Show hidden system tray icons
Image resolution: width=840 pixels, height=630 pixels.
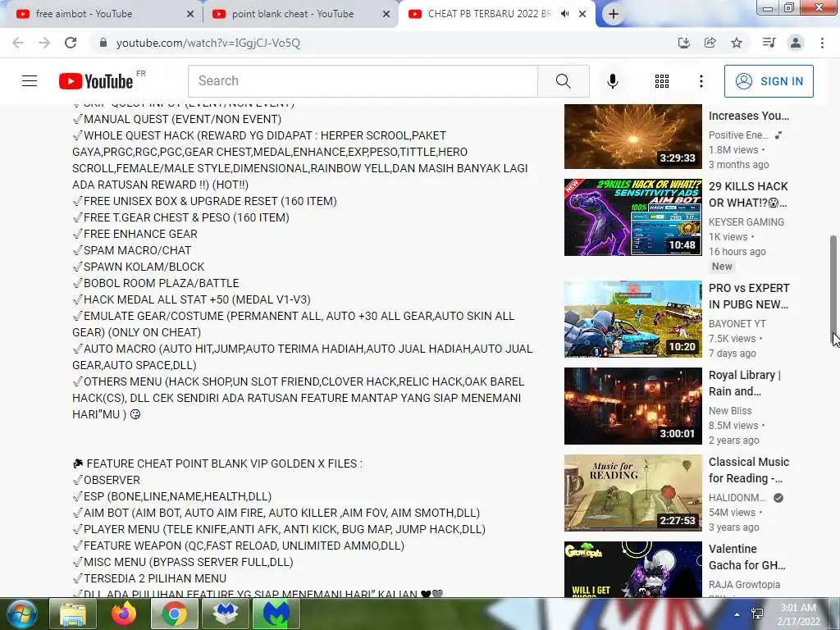click(737, 614)
